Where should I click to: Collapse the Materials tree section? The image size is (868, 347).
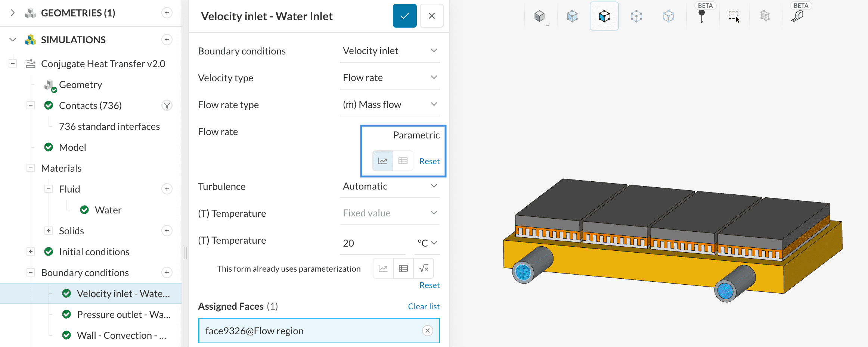coord(30,168)
